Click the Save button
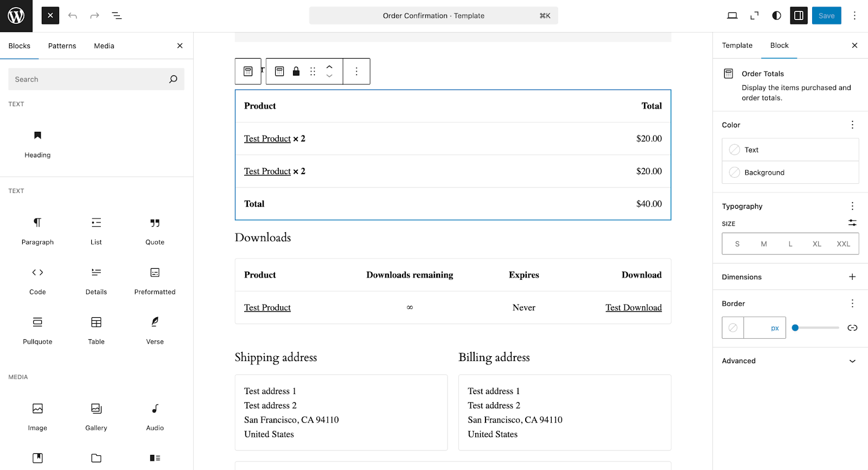This screenshot has width=868, height=470. [826, 16]
